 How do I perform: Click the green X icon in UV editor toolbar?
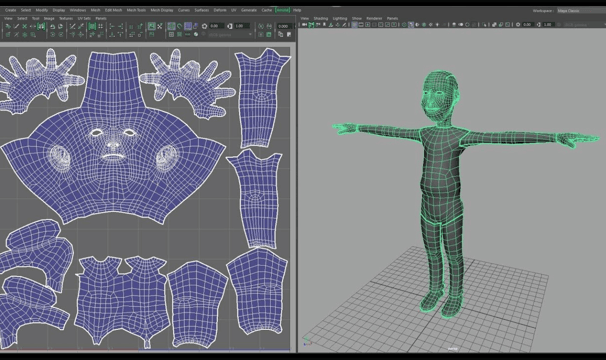[x=24, y=26]
